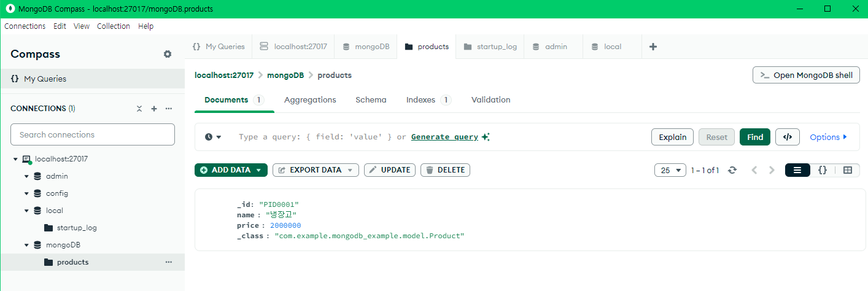Open Collection menu
Image resolution: width=868 pixels, height=291 pixels.
click(114, 26)
